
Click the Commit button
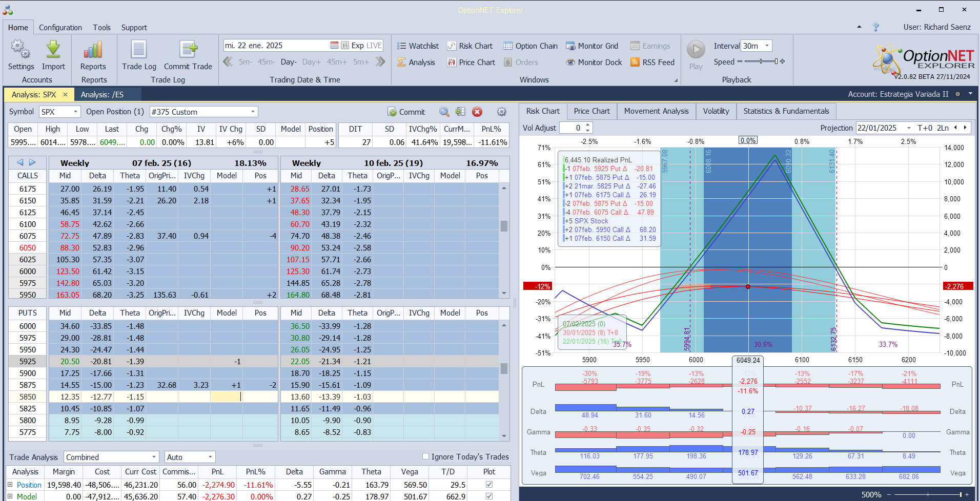pos(406,112)
